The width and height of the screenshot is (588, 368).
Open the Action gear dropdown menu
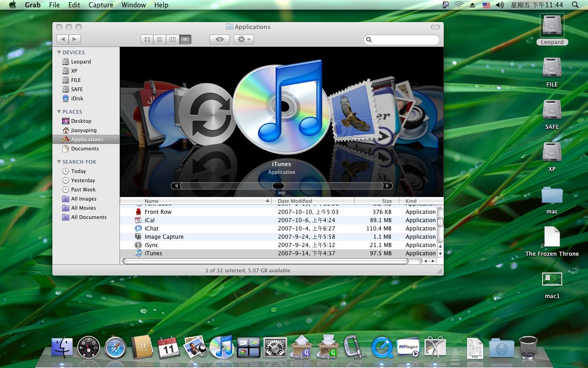tap(243, 40)
